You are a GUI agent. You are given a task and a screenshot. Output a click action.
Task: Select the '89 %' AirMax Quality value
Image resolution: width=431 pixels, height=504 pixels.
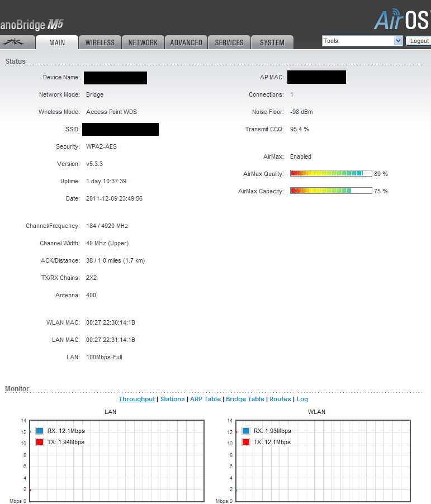(381, 174)
